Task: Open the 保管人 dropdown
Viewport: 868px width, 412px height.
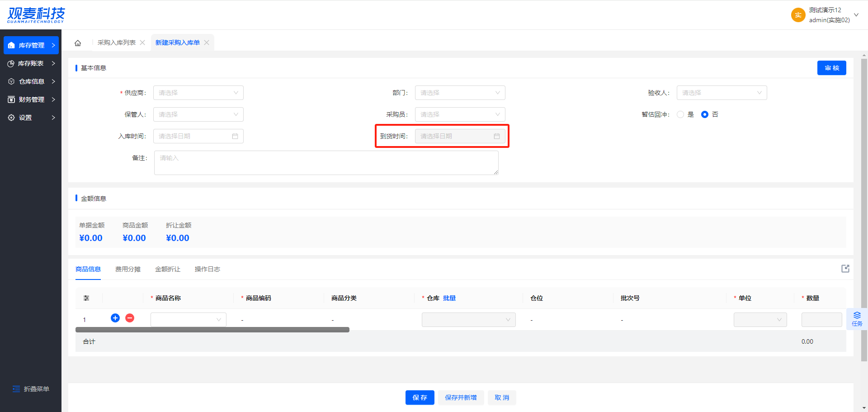Action: click(x=198, y=114)
